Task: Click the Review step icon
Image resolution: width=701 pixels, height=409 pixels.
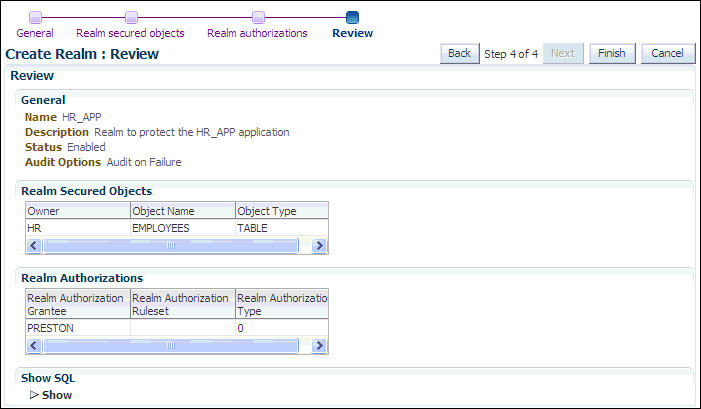Action: tap(352, 17)
